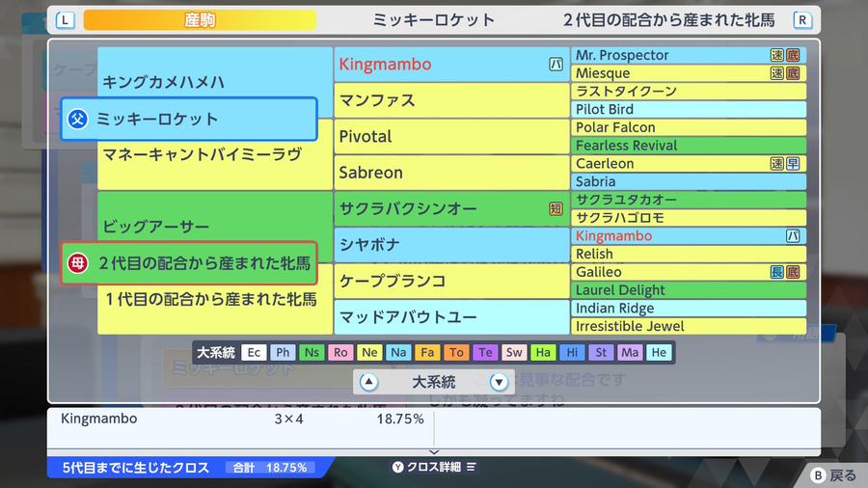
Task: Select the 父 sire icon beside ミッキーロケット
Action: (x=77, y=119)
